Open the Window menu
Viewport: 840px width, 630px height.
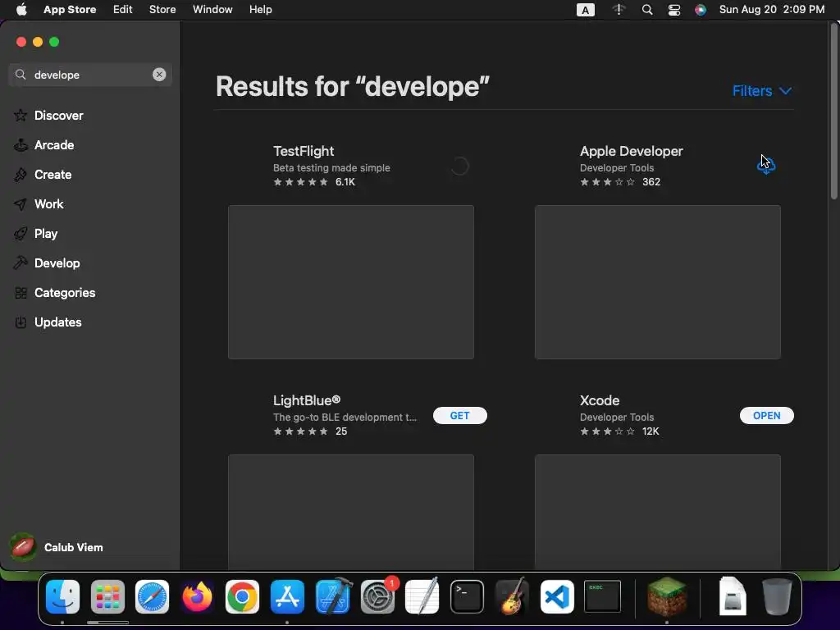212,9
